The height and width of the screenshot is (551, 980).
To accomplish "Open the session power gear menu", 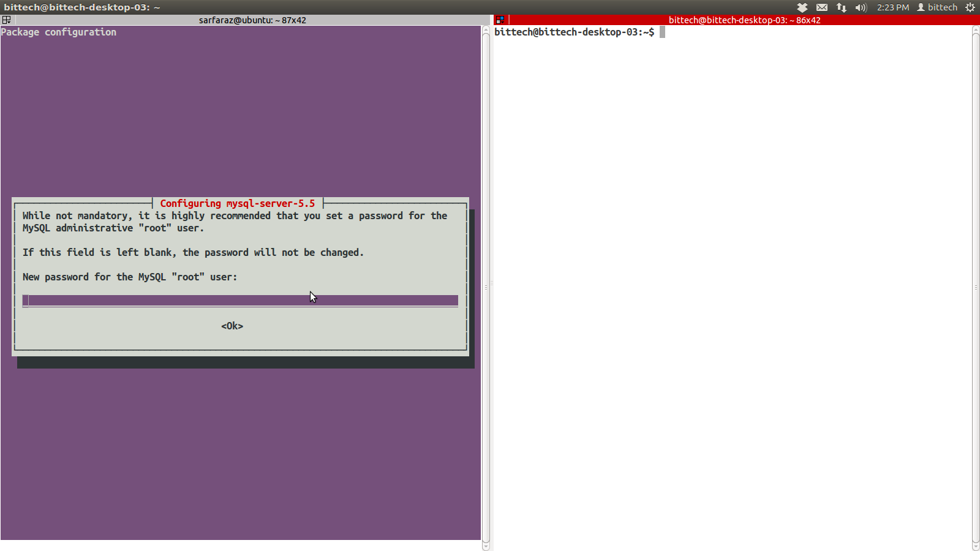I will click(970, 7).
